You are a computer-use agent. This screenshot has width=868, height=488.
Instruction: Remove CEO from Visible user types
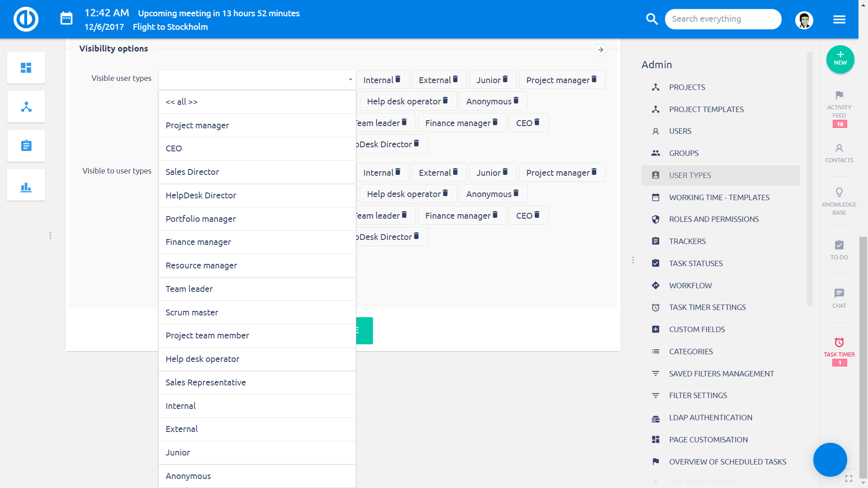(537, 122)
